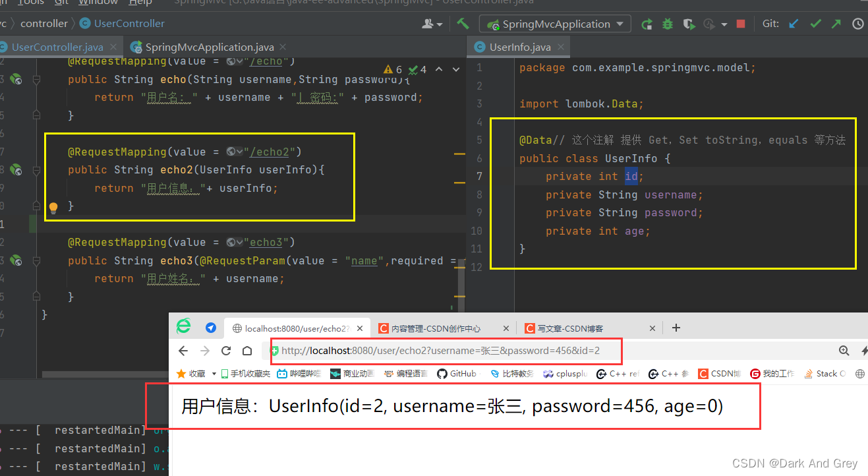868x476 pixels.
Task: Collapse the echo3 method fold marker
Action: click(36, 260)
